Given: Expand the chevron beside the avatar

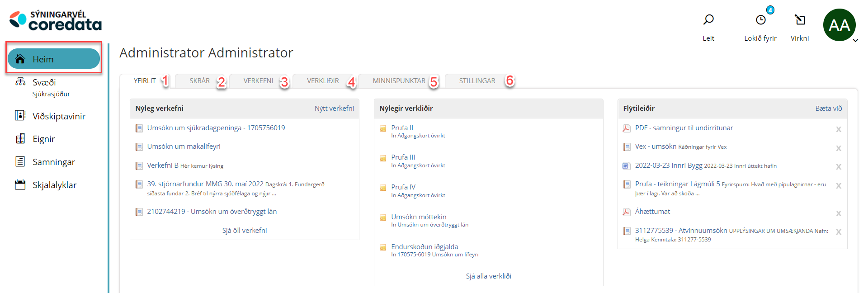Looking at the screenshot, I should coord(855,41).
